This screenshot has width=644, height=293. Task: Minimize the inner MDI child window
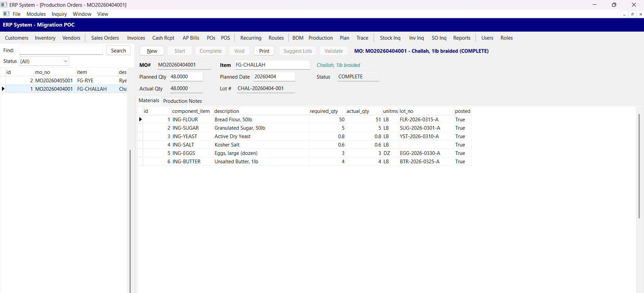(x=624, y=14)
